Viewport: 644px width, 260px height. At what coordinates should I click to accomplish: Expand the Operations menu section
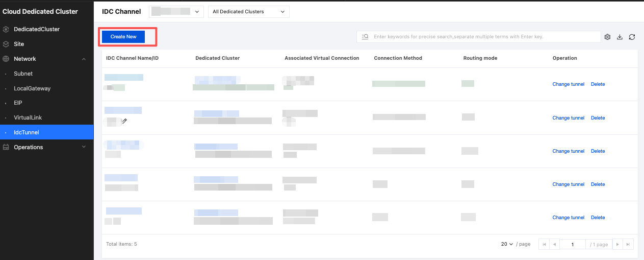tap(84, 147)
